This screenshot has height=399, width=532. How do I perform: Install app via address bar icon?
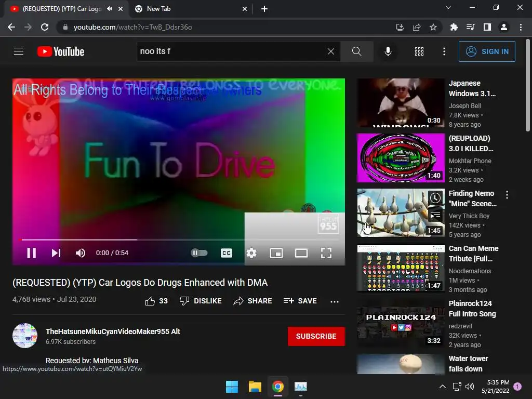tap(400, 27)
